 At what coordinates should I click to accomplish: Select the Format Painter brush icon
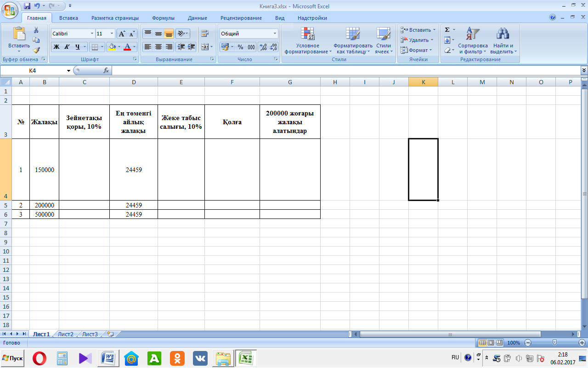(36, 50)
